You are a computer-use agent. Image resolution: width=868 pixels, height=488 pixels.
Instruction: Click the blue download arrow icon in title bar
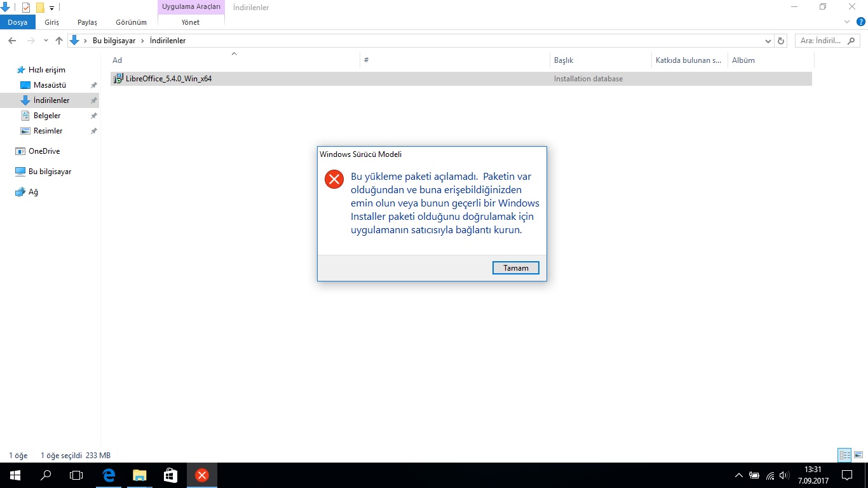[5, 8]
